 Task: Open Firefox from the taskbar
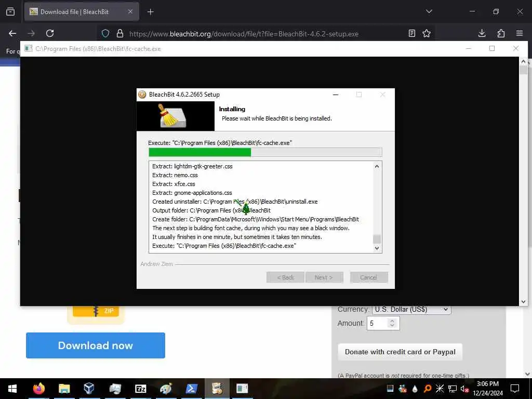tap(38, 389)
